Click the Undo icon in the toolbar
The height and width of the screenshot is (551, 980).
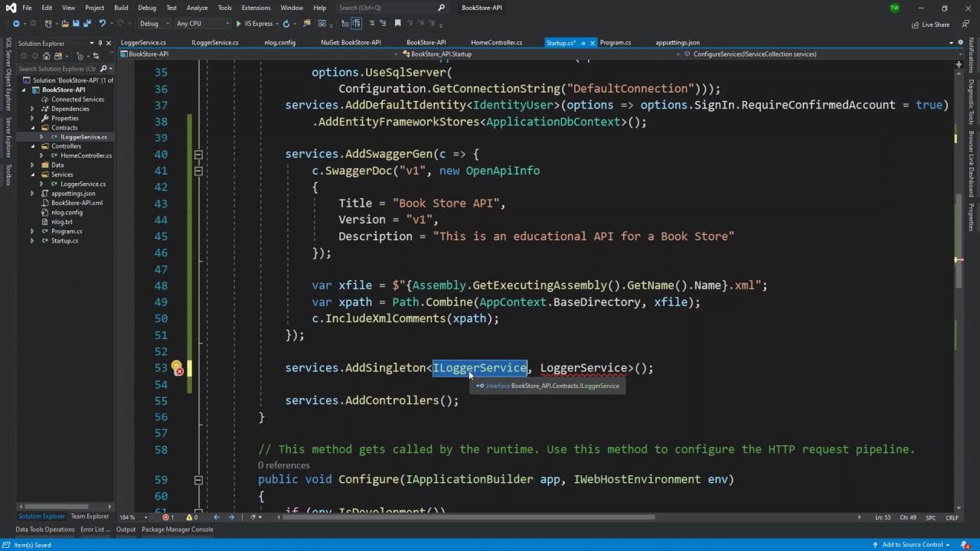tap(102, 24)
